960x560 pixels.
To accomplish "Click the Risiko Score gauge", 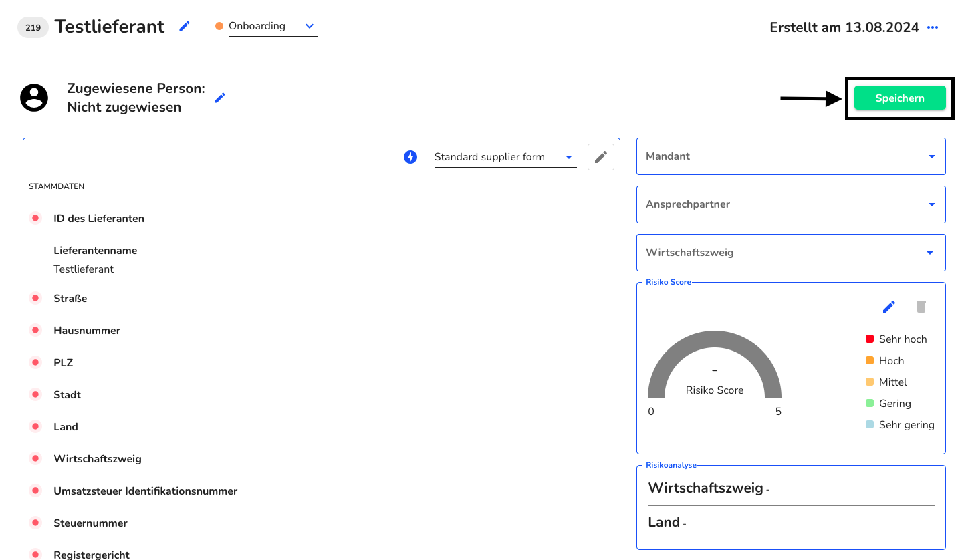I will tap(715, 364).
